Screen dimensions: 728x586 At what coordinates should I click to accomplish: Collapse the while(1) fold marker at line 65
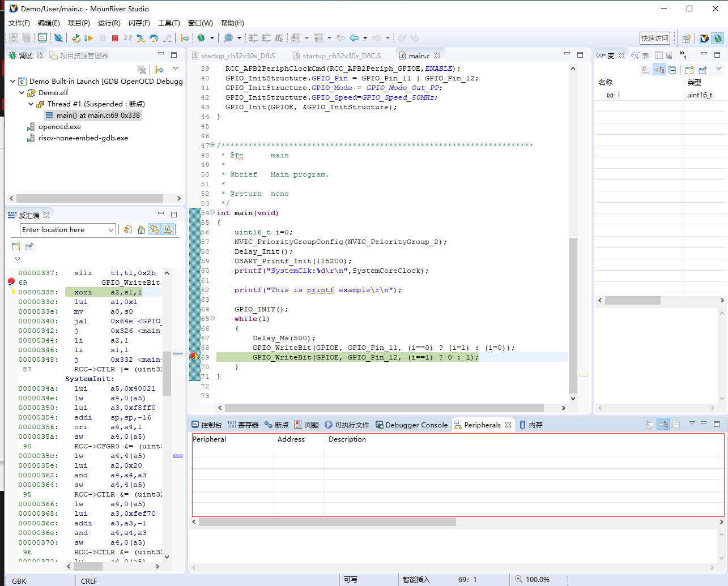(x=212, y=318)
